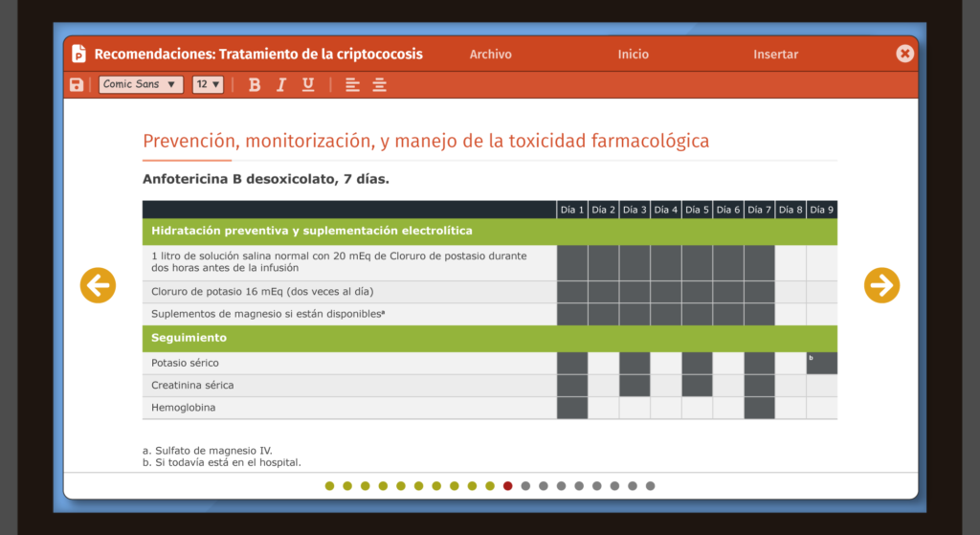Click the Hidratación preventiva section header
The image size is (980, 535).
click(490, 231)
